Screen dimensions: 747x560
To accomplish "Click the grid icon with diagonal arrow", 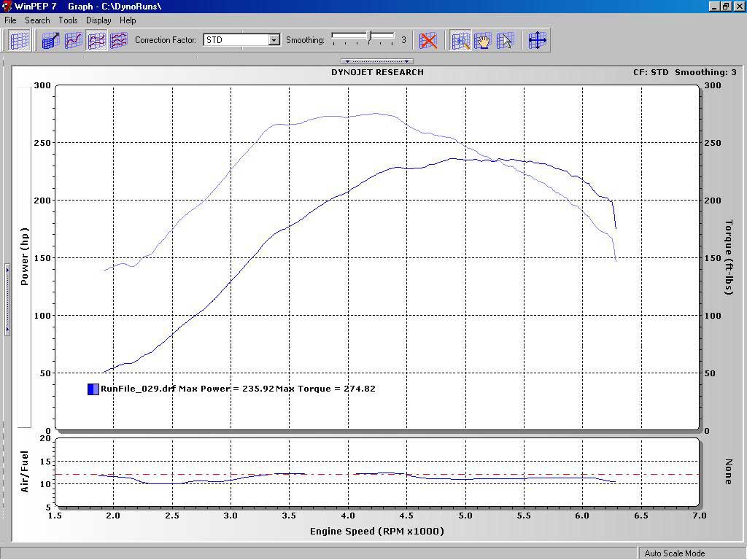I will (50, 41).
